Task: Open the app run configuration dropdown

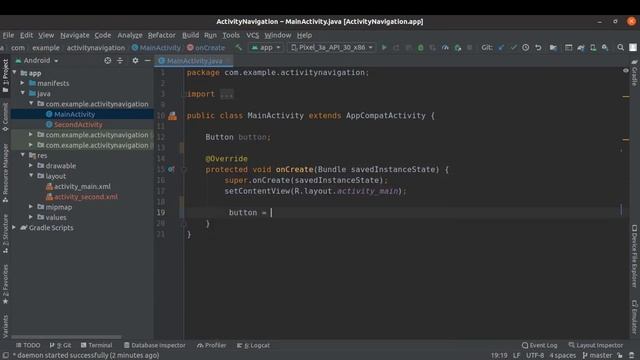Action: click(x=266, y=48)
